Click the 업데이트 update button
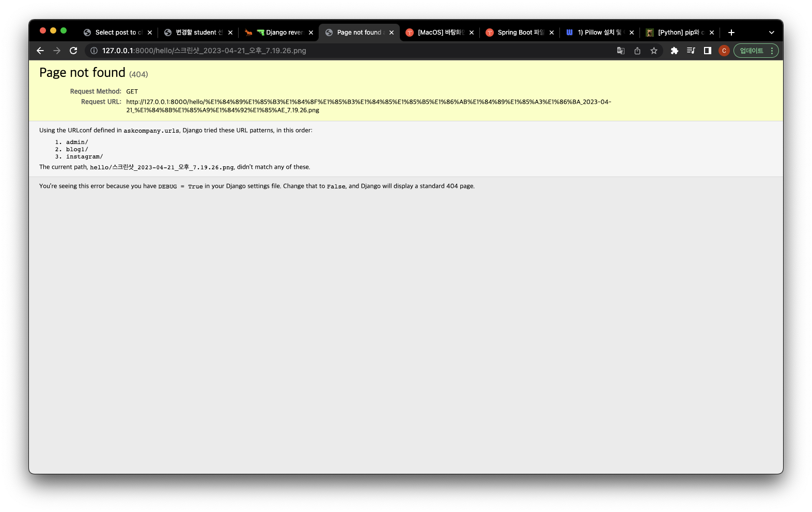The width and height of the screenshot is (812, 512). coord(751,51)
